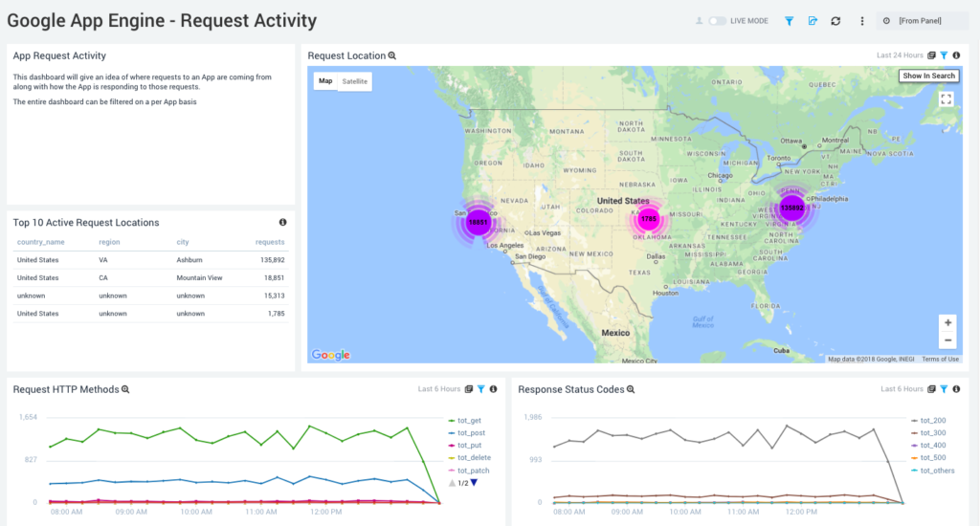Click the 135,892 requests value
The width and height of the screenshot is (980, 526).
(273, 260)
